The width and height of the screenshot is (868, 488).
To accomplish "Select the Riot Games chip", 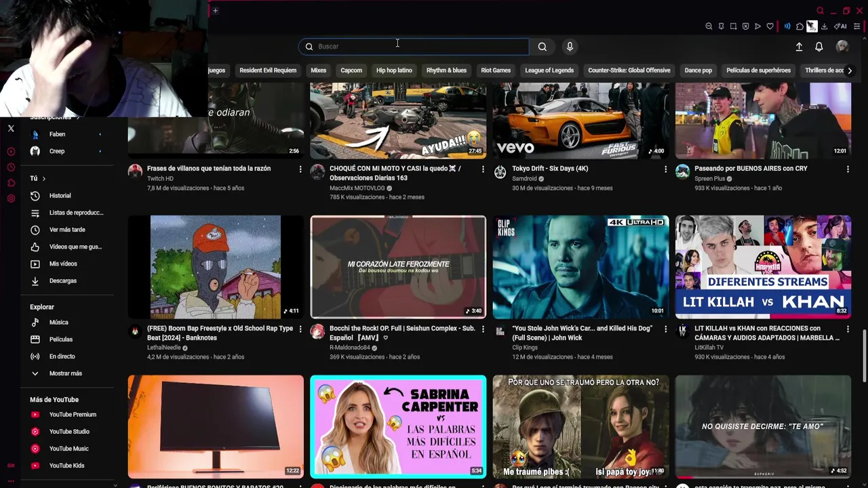I will pos(496,70).
